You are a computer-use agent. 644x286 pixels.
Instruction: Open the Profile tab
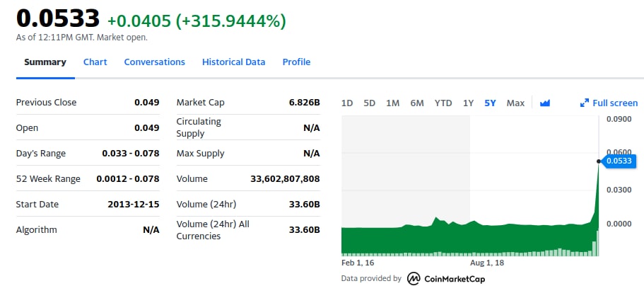pyautogui.click(x=296, y=62)
